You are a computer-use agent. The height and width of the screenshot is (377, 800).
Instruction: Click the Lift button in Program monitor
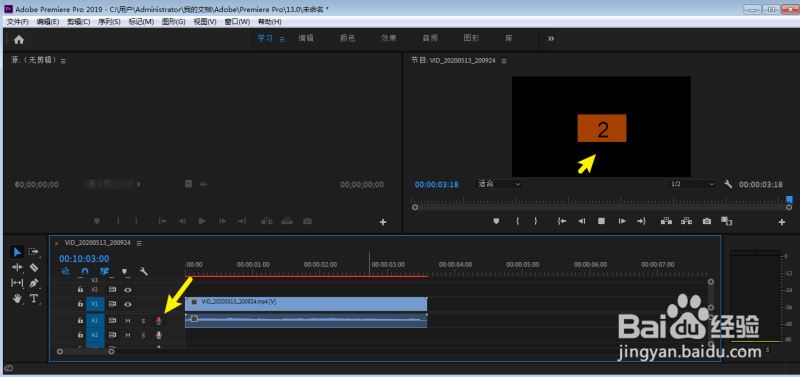point(666,221)
